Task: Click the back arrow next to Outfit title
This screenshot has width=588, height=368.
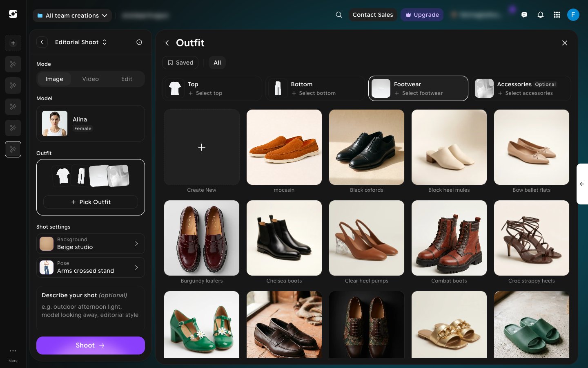Action: [x=167, y=43]
